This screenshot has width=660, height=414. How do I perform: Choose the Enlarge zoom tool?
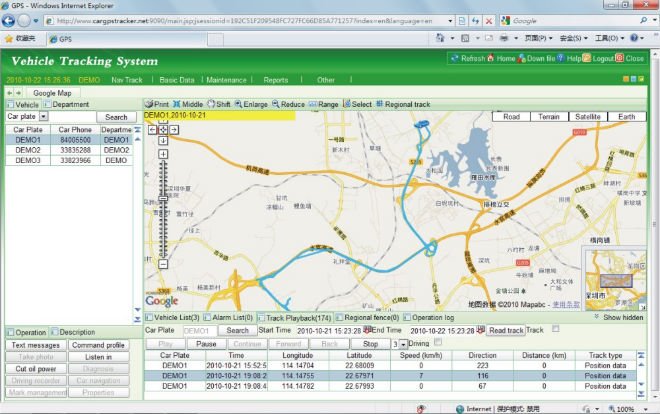[251, 104]
